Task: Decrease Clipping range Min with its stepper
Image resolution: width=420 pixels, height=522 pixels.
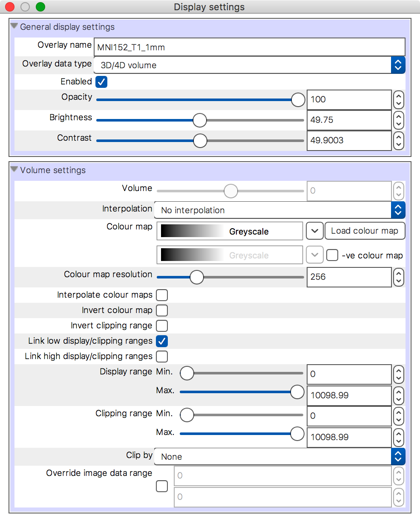Action: pyautogui.click(x=399, y=420)
